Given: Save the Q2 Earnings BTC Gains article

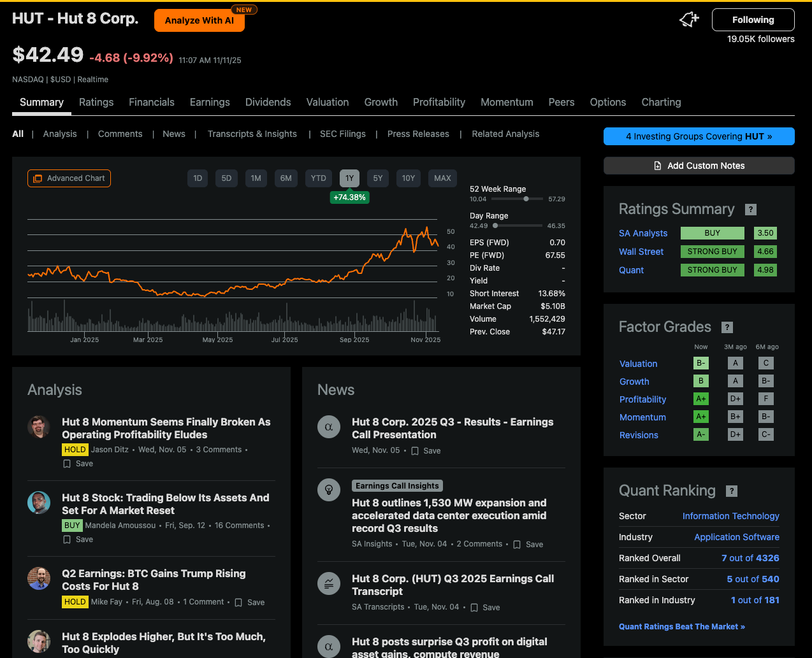Looking at the screenshot, I should pos(249,603).
